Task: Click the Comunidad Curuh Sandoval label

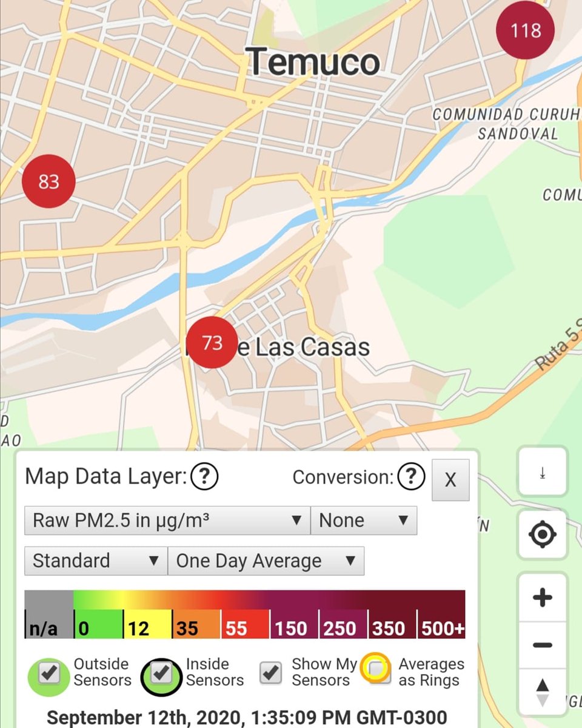Action: pyautogui.click(x=507, y=123)
